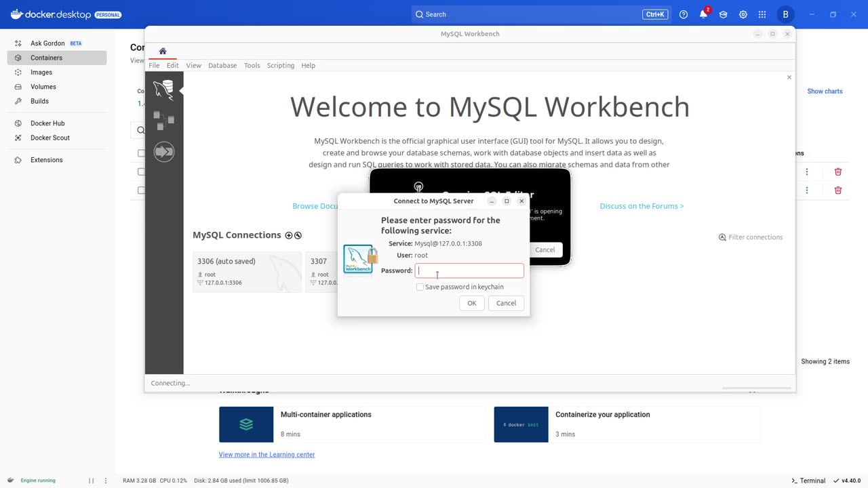
Task: Open the Tools menu
Action: (252, 66)
